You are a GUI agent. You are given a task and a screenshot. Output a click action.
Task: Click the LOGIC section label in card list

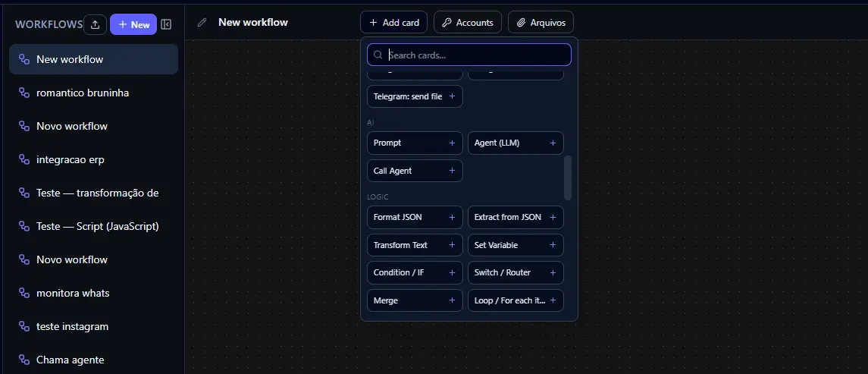tap(377, 196)
